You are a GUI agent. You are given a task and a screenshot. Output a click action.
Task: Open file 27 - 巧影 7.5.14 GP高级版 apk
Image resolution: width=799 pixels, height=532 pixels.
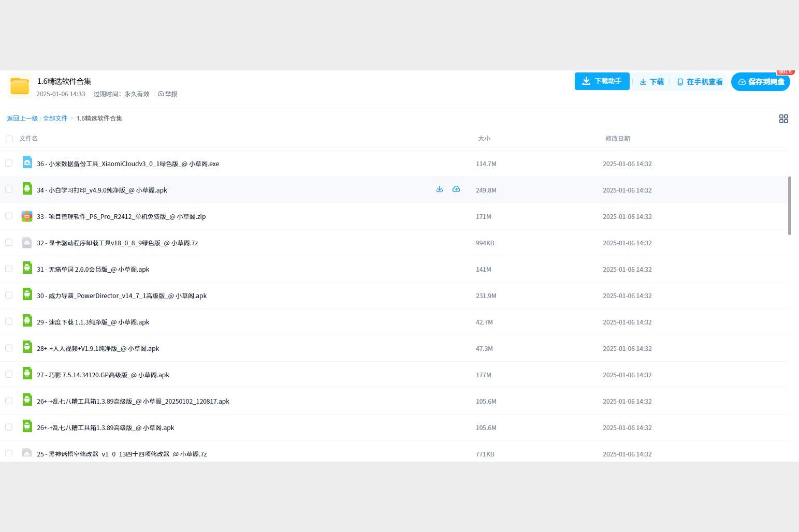point(103,375)
